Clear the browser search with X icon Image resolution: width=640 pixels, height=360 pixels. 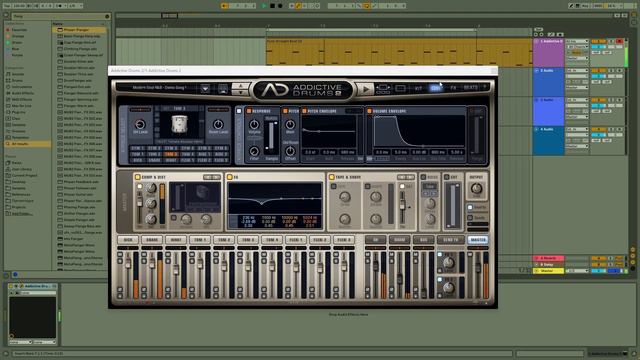tap(107, 16)
